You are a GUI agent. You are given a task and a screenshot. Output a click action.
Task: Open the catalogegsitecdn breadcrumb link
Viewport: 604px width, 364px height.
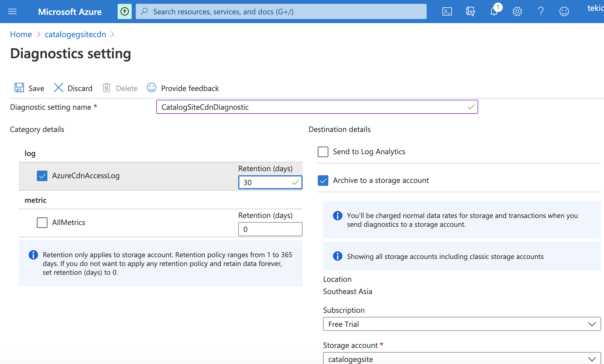(75, 35)
